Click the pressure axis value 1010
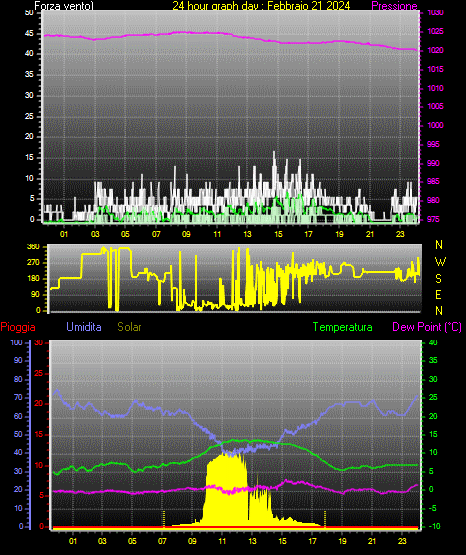Viewport: 466px width, 555px height. pyautogui.click(x=435, y=88)
